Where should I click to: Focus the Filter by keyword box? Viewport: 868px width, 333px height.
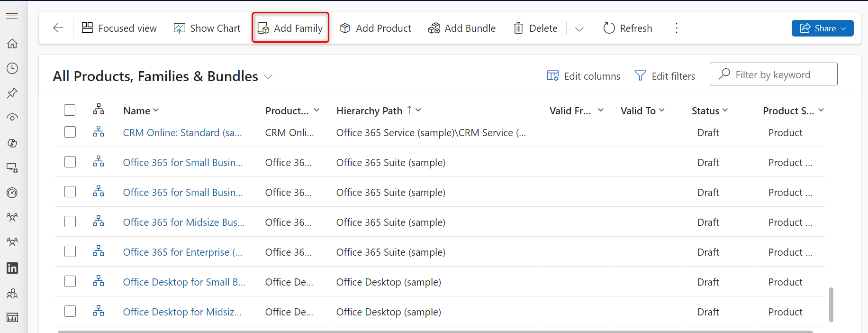pos(774,74)
